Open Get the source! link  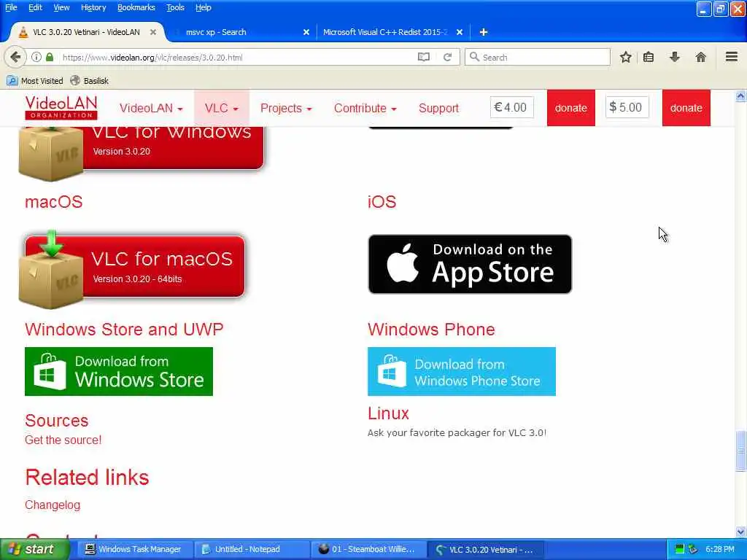click(x=63, y=440)
